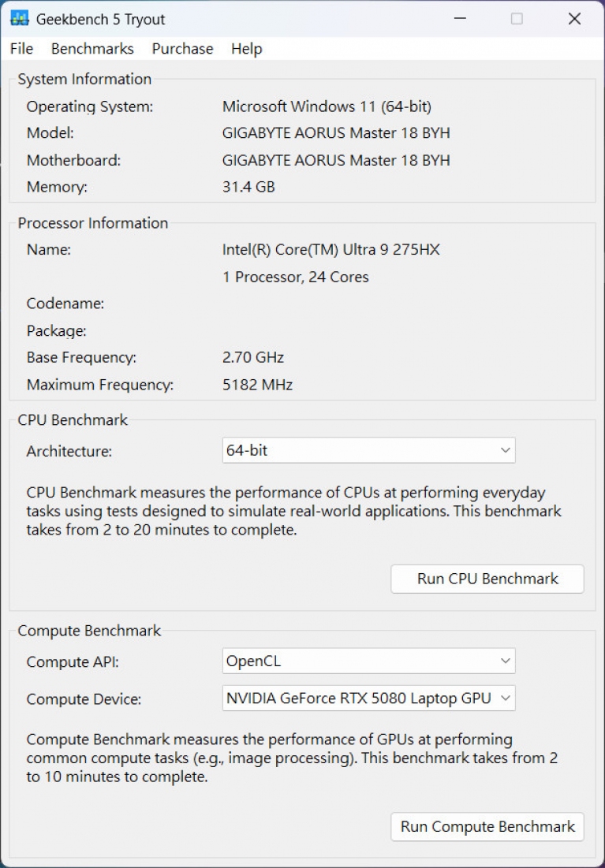The height and width of the screenshot is (868, 605).
Task: Expand the Compute Device dropdown arrow
Action: [505, 698]
